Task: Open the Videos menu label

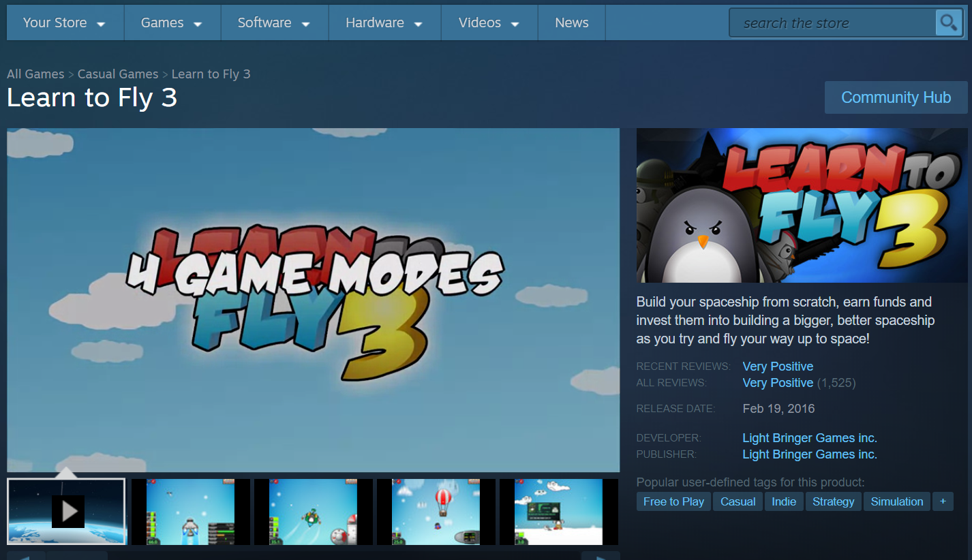Action: tap(480, 22)
